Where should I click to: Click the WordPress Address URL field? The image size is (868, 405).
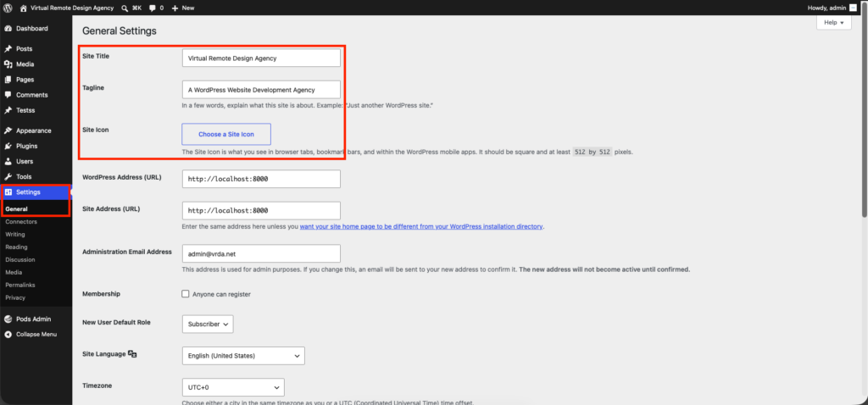click(x=261, y=180)
